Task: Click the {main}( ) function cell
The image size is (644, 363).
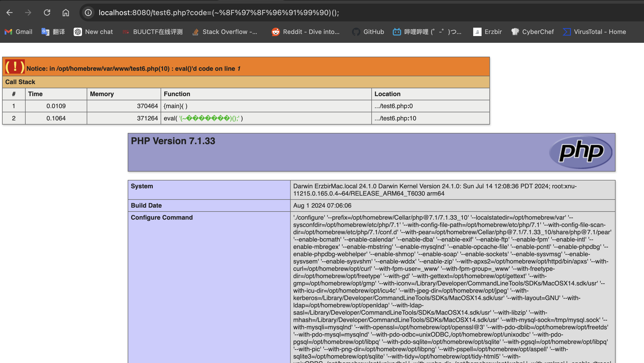Action: (x=266, y=106)
